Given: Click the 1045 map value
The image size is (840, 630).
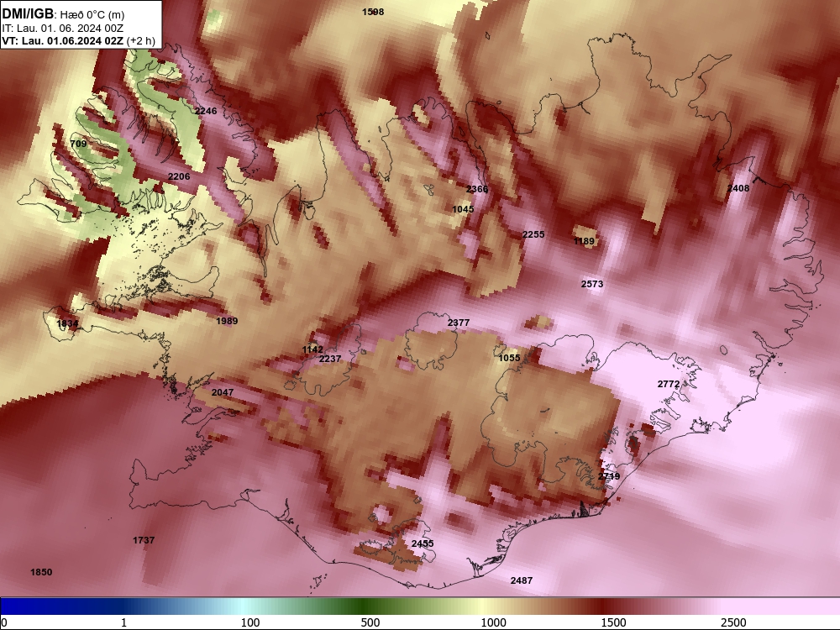Looking at the screenshot, I should (x=463, y=209).
